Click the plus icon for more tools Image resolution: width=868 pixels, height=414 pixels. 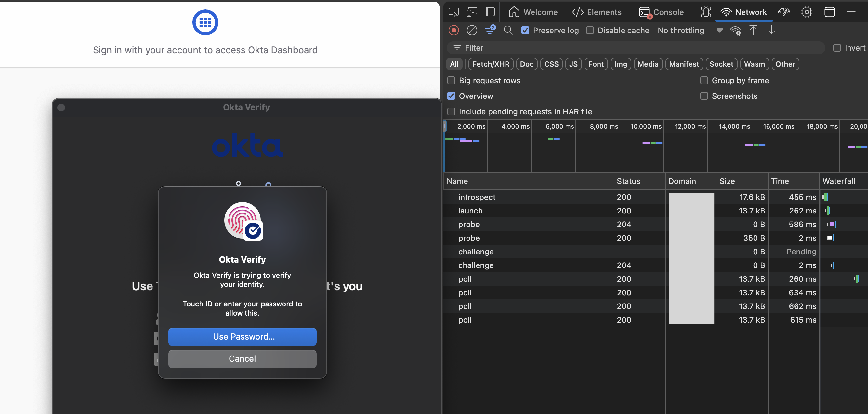click(851, 12)
